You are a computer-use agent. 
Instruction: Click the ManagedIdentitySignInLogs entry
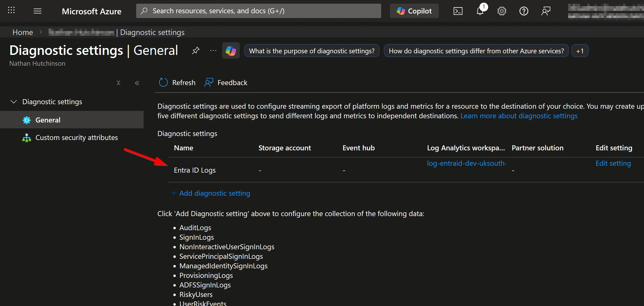click(224, 266)
